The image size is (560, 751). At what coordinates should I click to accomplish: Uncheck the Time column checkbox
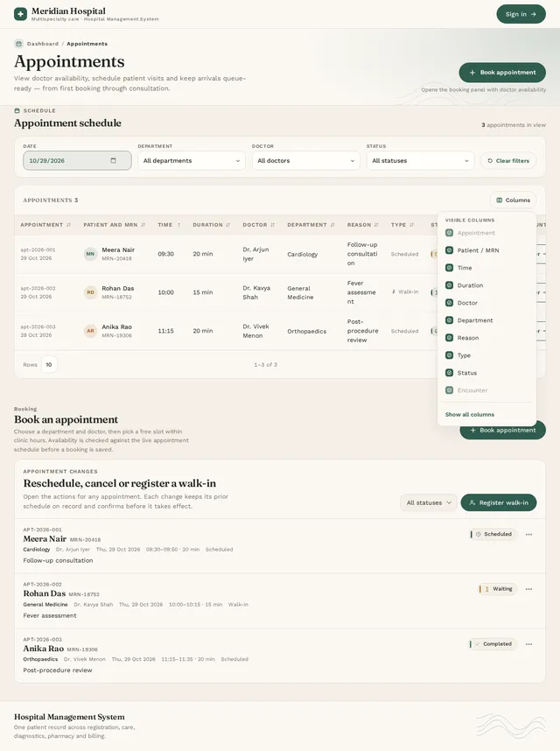[x=450, y=268]
